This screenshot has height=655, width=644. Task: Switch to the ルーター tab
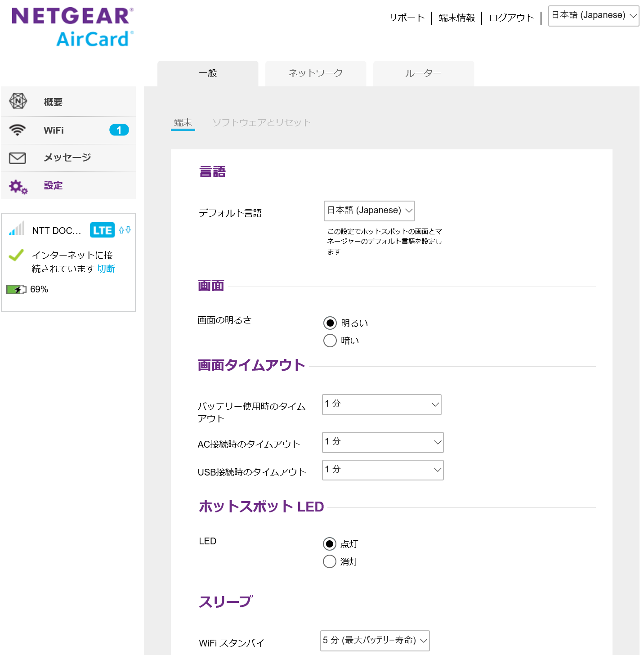point(423,73)
